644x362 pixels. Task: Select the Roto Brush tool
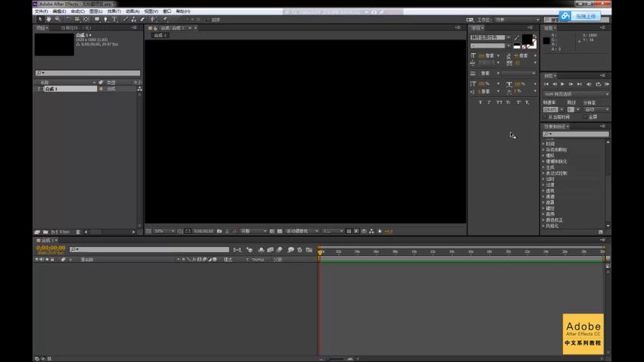(x=153, y=19)
